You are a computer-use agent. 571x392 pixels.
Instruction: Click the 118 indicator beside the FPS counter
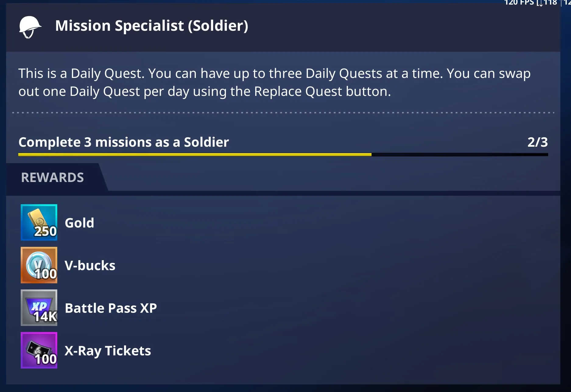pyautogui.click(x=550, y=3)
